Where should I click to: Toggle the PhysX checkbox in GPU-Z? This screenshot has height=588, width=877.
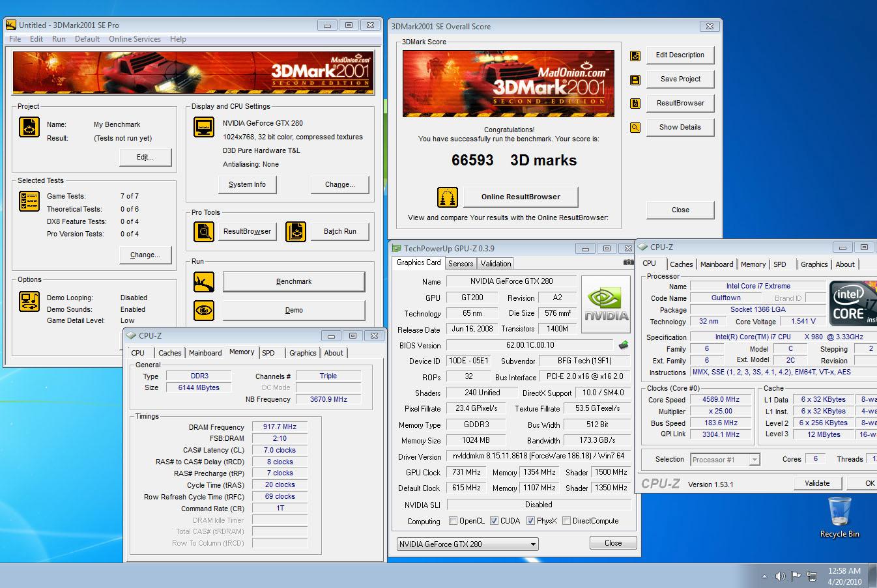pyautogui.click(x=530, y=521)
